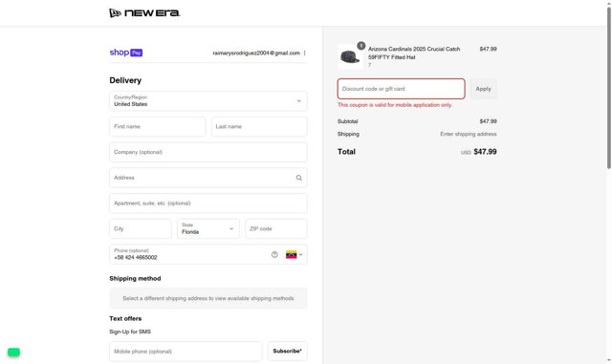The width and height of the screenshot is (612, 364).
Task: Click the Sign-Up for SMS text
Action: coord(130,332)
